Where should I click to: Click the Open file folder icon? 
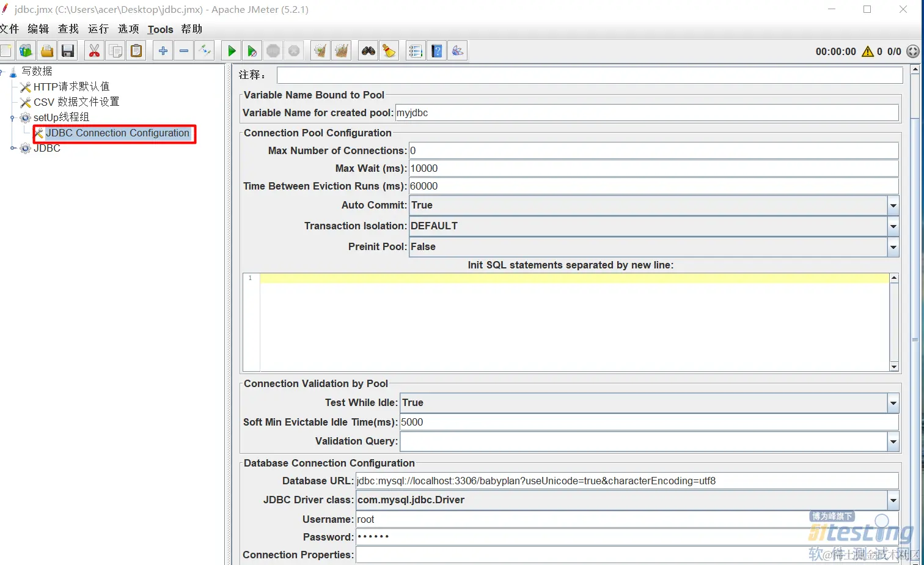[47, 51]
